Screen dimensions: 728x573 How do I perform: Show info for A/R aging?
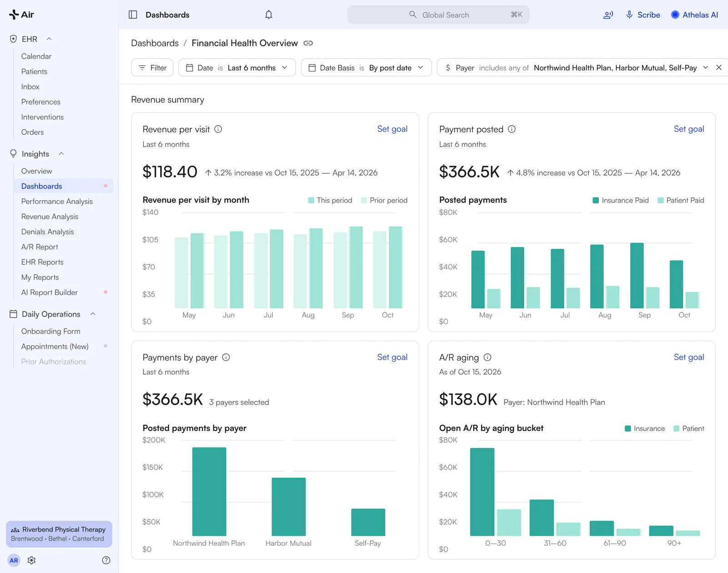coord(487,357)
